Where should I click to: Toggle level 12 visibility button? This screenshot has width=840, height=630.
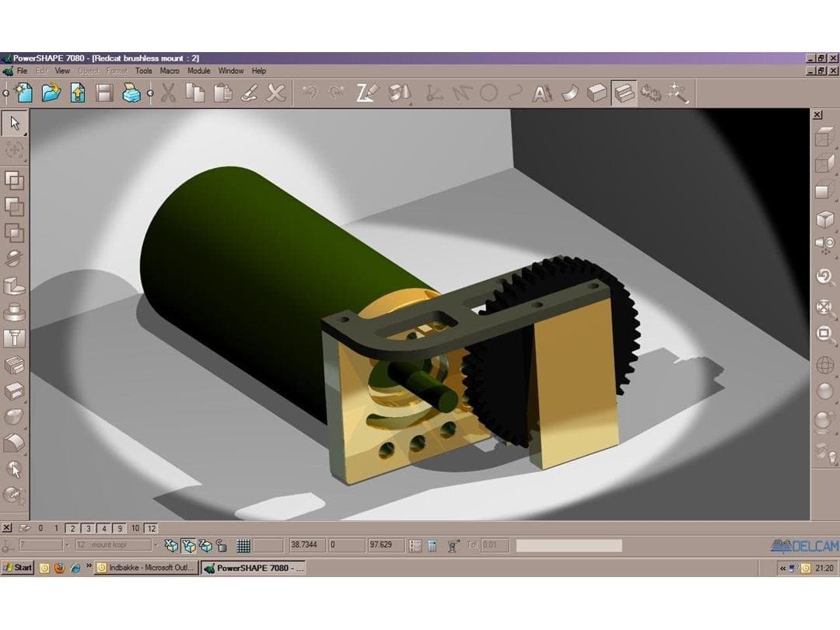(151, 528)
